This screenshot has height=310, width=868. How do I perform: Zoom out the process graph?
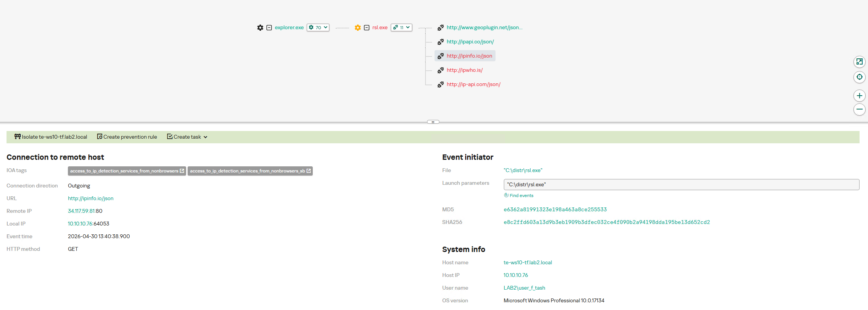tap(860, 109)
